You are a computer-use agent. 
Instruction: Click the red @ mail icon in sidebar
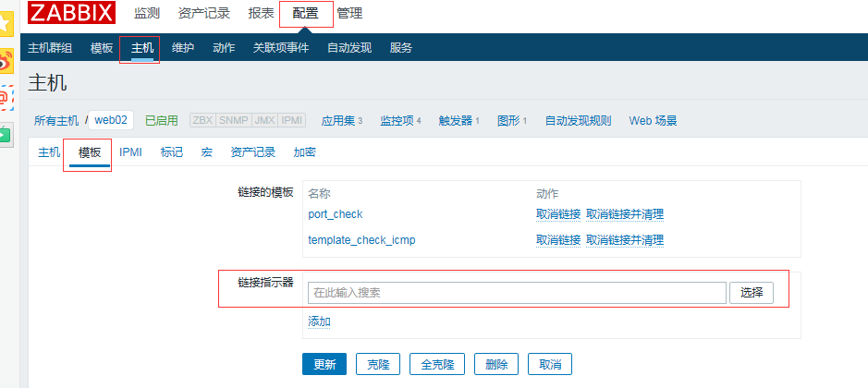(6, 98)
